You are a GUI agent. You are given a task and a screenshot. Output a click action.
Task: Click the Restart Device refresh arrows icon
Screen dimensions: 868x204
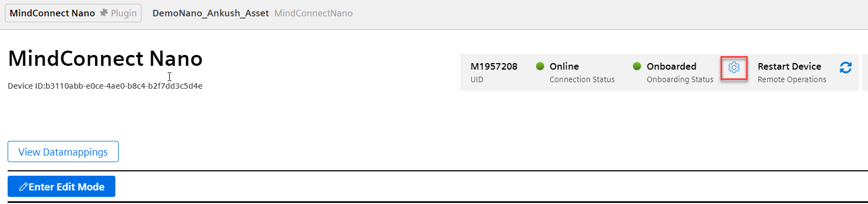[x=846, y=67]
